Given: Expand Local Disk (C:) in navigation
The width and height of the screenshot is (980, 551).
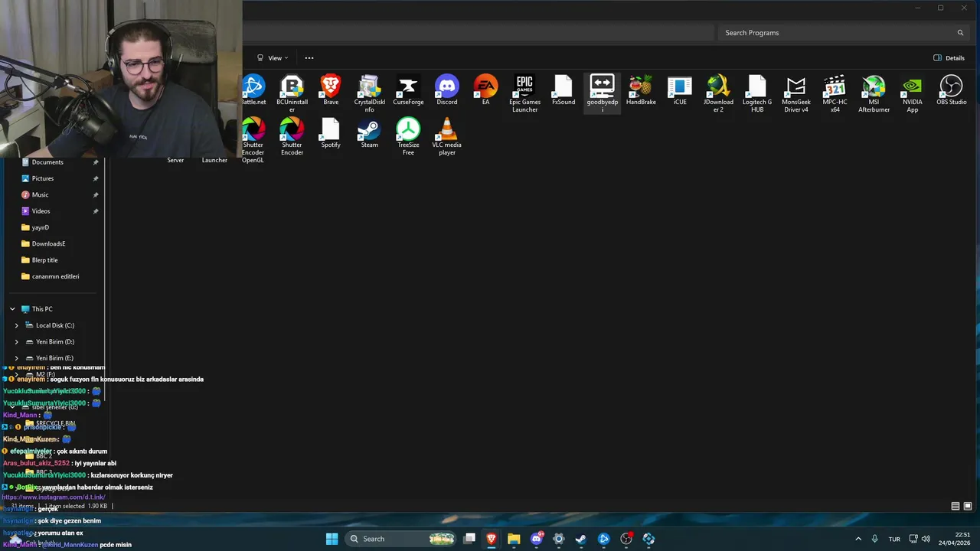Looking at the screenshot, I should pos(16,325).
